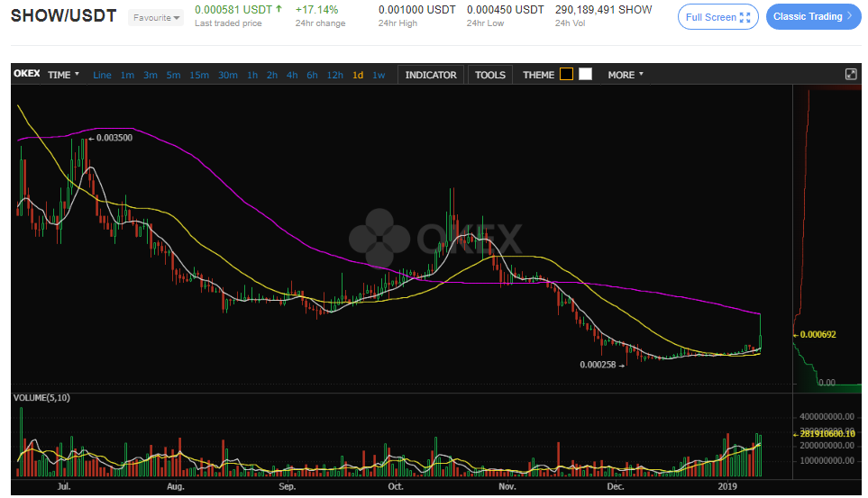Screen dimensions: 868x498
Task: Click the expand chart icon at toolbar right
Action: click(850, 75)
